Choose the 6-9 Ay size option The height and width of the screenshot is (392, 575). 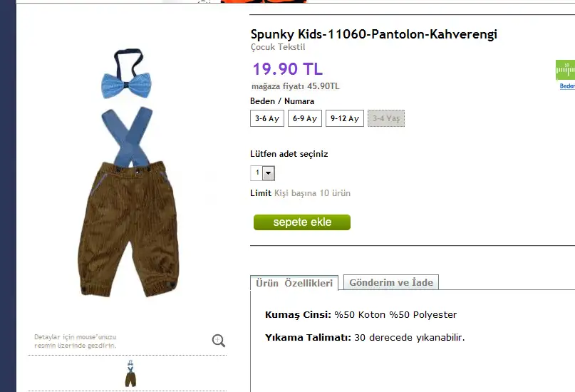pyautogui.click(x=305, y=118)
